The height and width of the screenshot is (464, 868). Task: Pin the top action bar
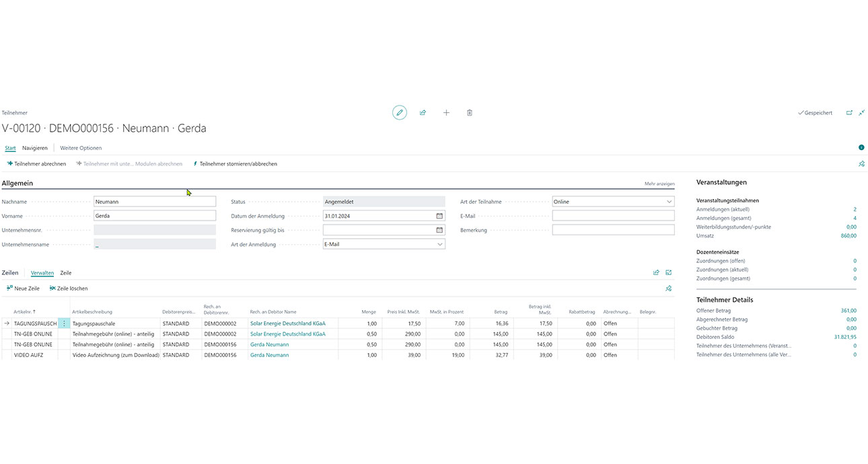(x=862, y=164)
